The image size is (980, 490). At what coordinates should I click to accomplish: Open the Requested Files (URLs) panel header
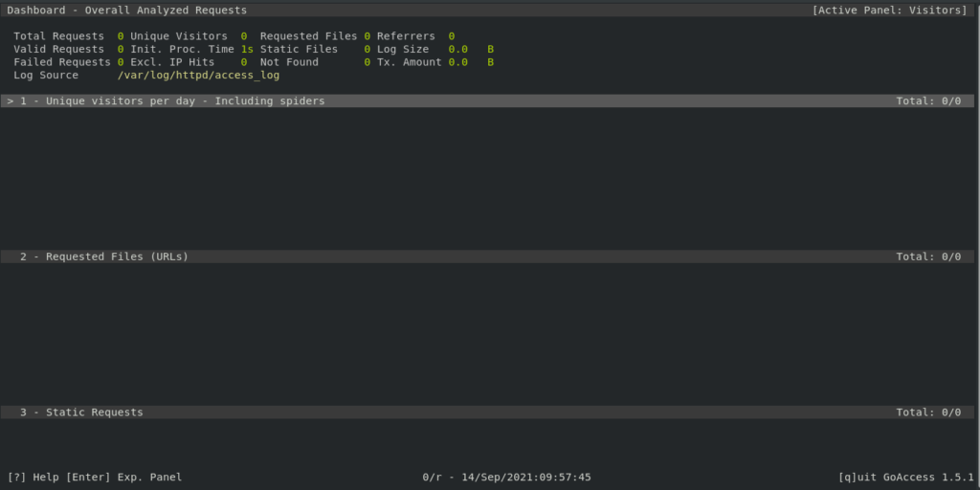487,256
